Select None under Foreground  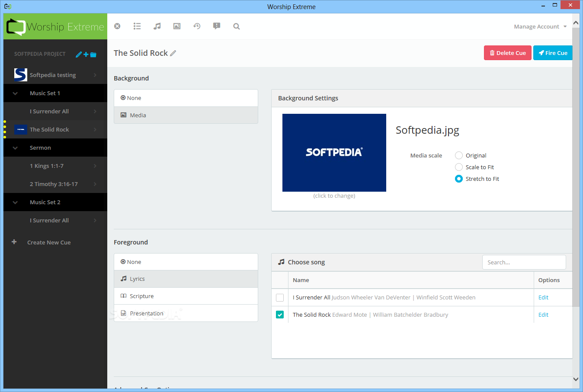(186, 262)
